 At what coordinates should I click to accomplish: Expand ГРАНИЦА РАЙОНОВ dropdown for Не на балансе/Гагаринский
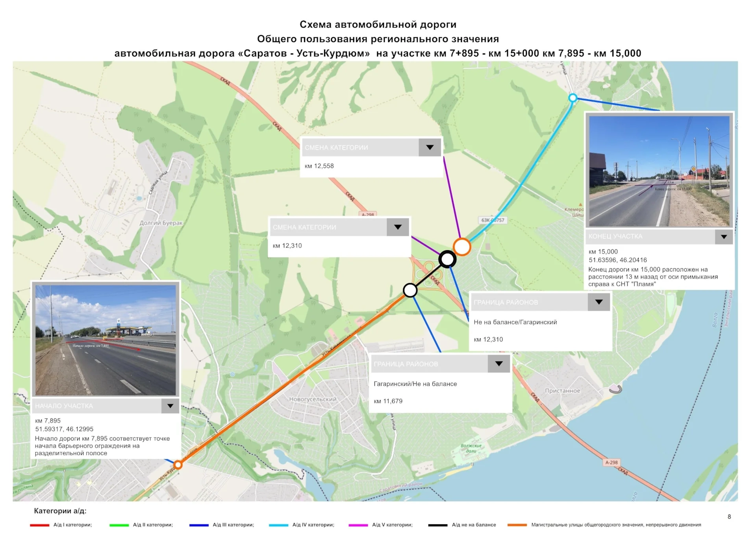click(598, 302)
